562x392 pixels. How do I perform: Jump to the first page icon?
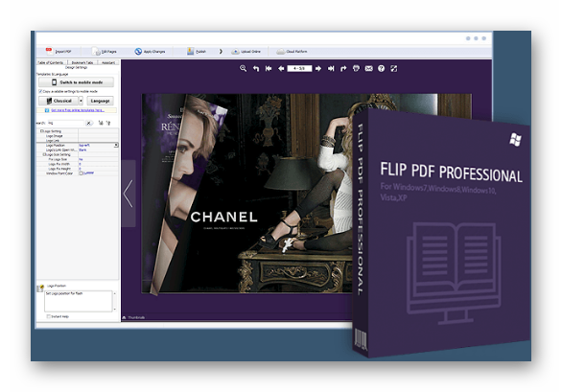pyautogui.click(x=269, y=68)
